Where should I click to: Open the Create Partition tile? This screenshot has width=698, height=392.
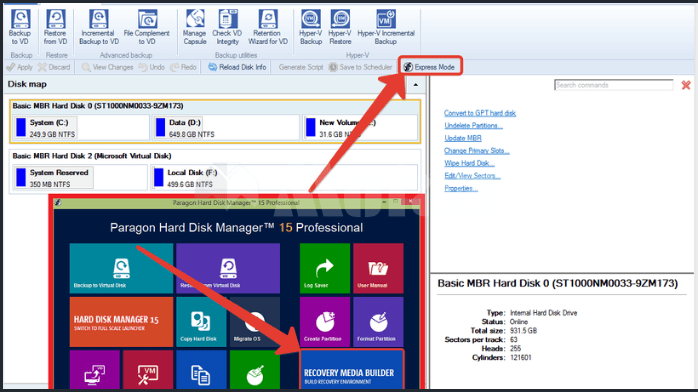point(325,322)
